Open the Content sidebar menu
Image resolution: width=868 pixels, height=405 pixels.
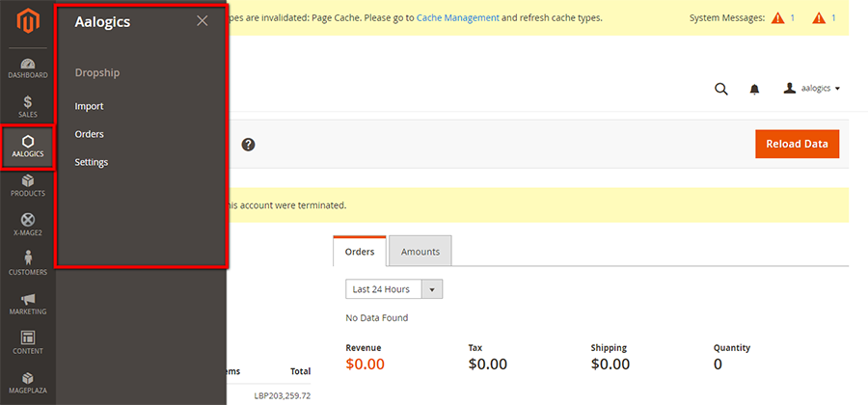tap(28, 343)
